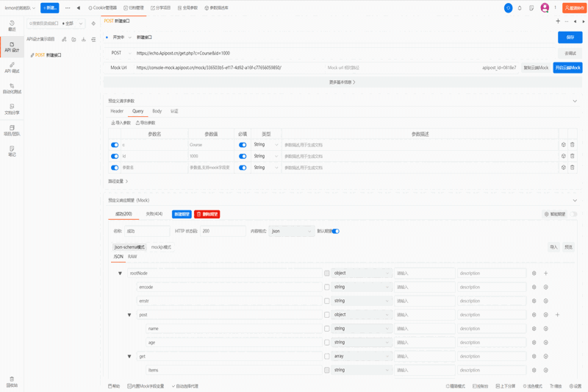The width and height of the screenshot is (588, 392).
Task: Click the 回收站 recycle bin icon
Action: pos(12,382)
